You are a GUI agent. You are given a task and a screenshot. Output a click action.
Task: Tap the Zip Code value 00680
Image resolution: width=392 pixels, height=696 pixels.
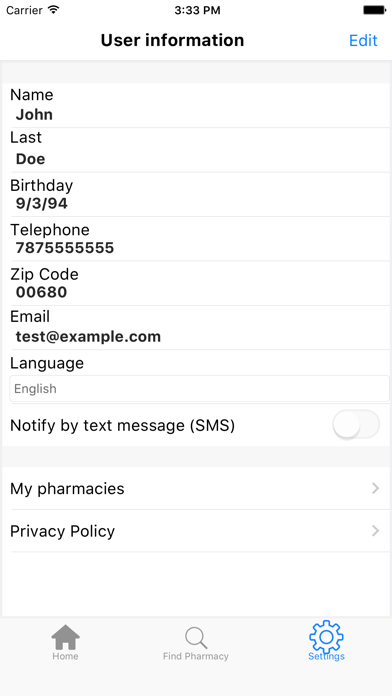point(41,292)
